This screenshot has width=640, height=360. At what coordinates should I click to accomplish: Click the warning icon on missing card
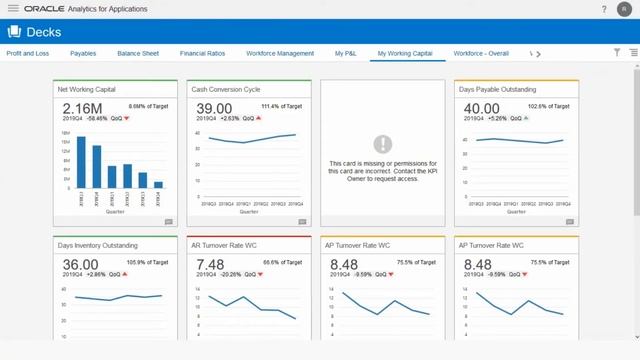[x=382, y=144]
